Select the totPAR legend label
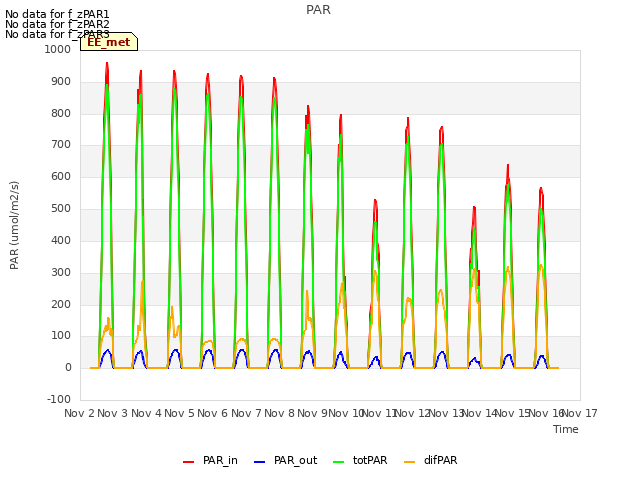 coord(370,460)
